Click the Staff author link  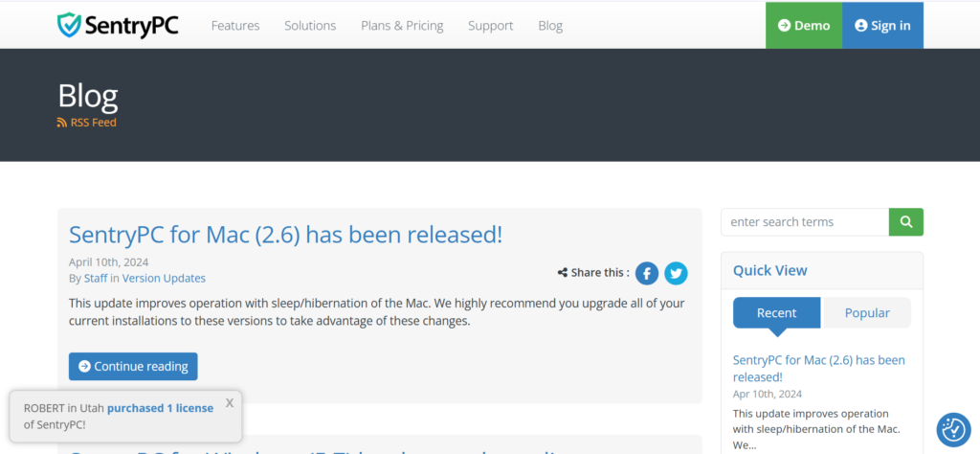pyautogui.click(x=96, y=279)
